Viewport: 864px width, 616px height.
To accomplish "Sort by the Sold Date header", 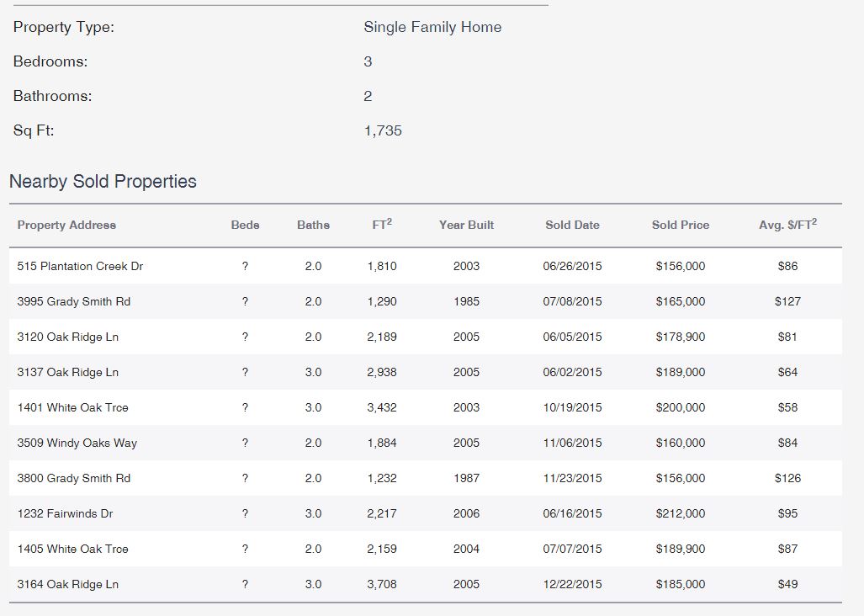I will tap(572, 226).
